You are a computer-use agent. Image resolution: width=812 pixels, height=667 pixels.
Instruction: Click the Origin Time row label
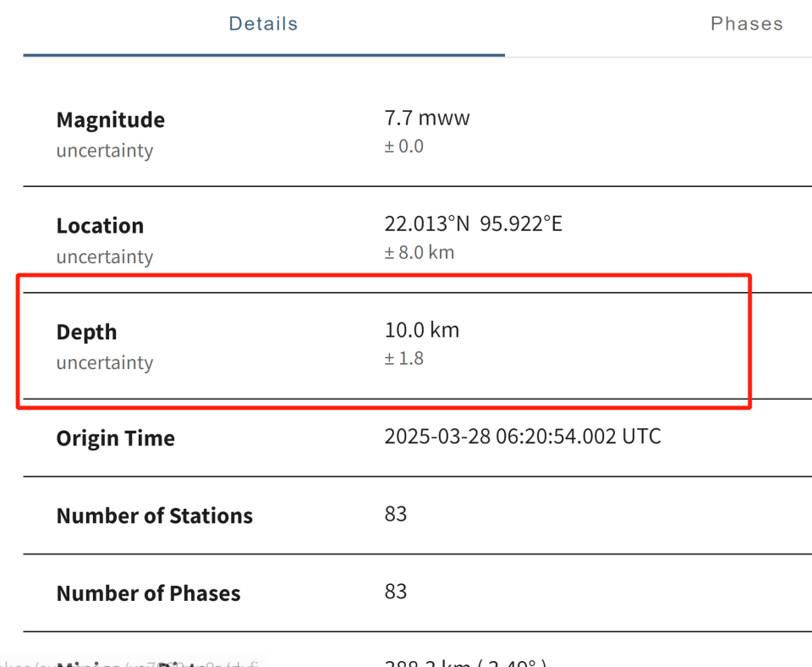point(115,438)
